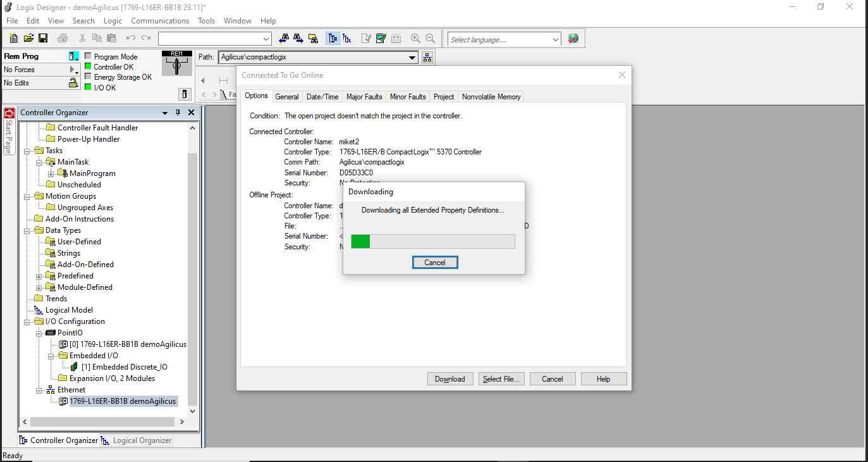This screenshot has width=868, height=462.
Task: Click the globe icon beside language selector
Action: click(x=573, y=39)
